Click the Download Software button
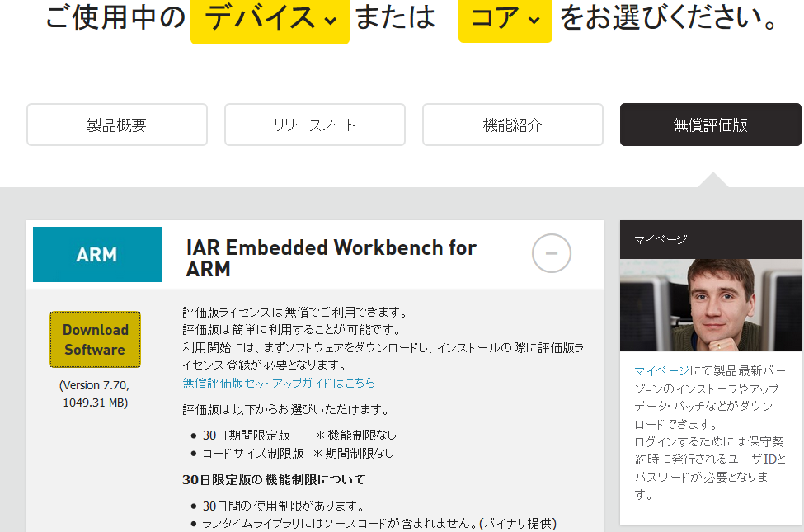The width and height of the screenshot is (804, 532). [x=95, y=340]
